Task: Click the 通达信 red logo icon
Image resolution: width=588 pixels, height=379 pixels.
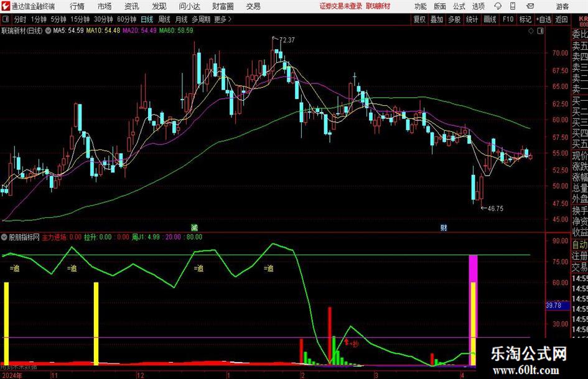Action: click(6, 6)
